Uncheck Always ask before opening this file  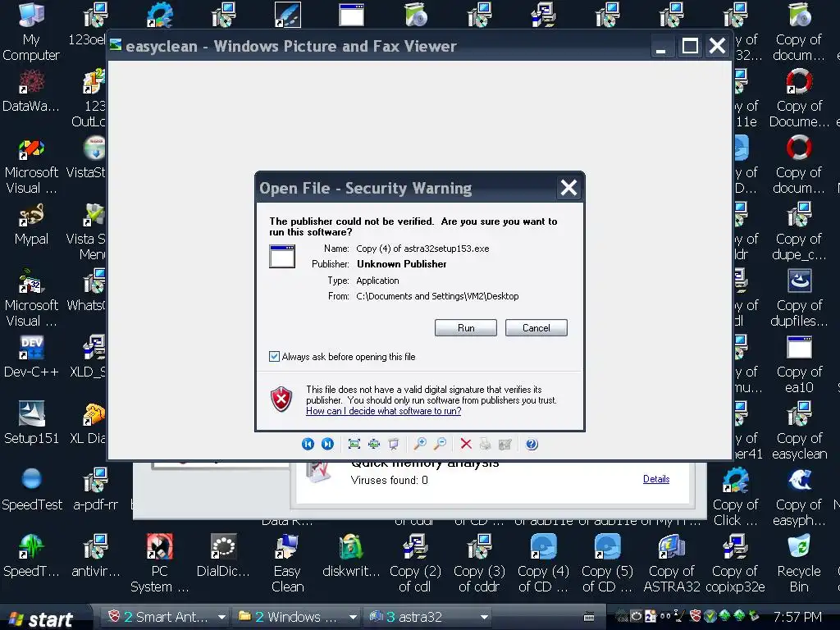[x=274, y=357]
